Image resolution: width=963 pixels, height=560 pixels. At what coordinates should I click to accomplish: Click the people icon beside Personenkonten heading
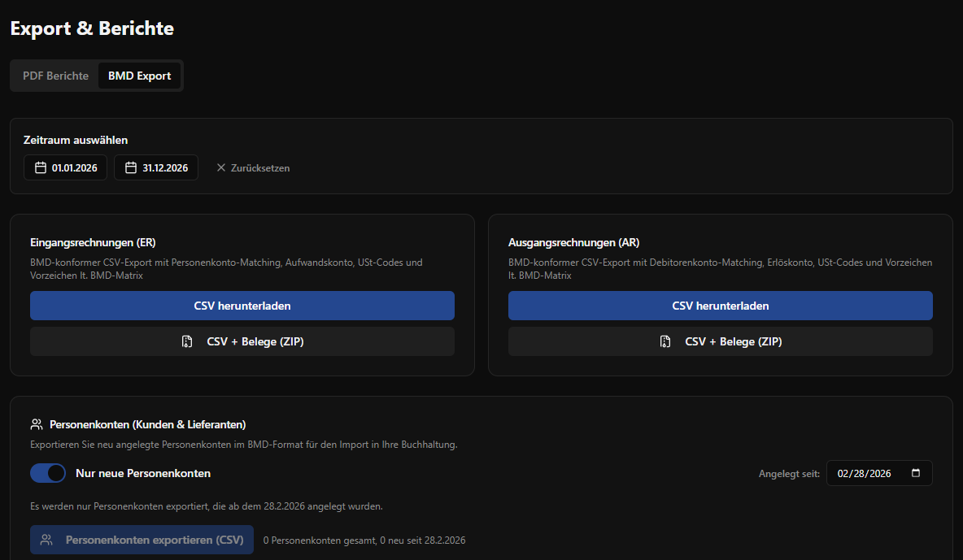tap(36, 423)
